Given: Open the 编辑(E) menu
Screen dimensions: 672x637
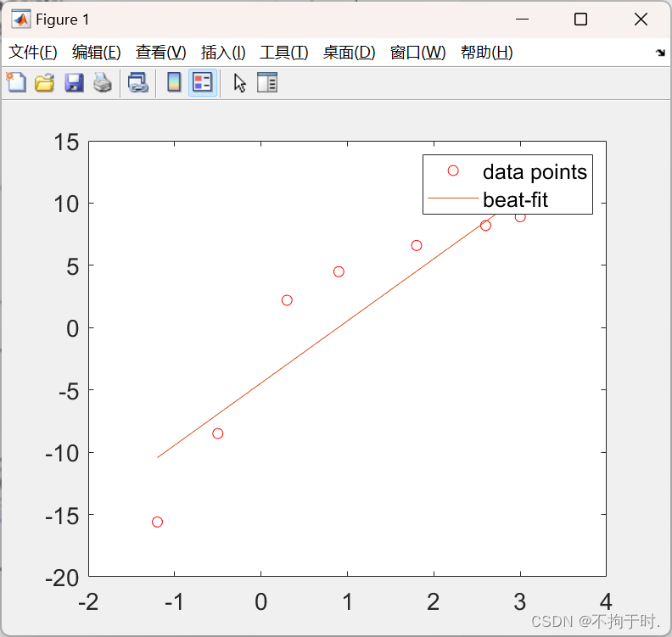Looking at the screenshot, I should (x=97, y=53).
